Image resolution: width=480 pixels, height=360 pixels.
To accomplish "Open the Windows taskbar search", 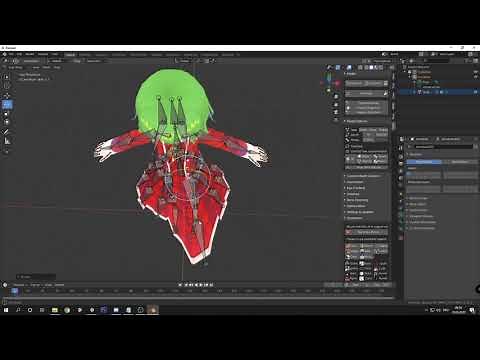I will point(18,310).
